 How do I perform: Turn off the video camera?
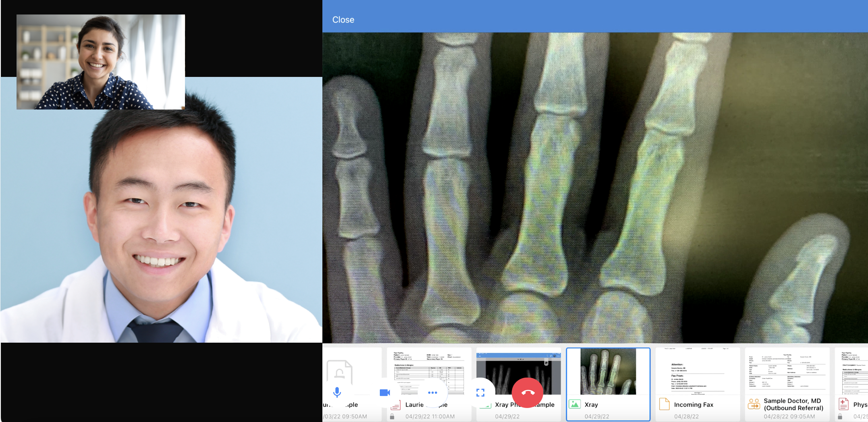[385, 392]
